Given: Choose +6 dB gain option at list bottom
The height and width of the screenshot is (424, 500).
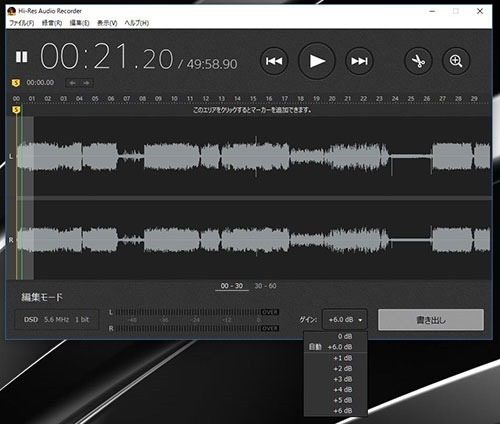Looking at the screenshot, I should (336, 411).
